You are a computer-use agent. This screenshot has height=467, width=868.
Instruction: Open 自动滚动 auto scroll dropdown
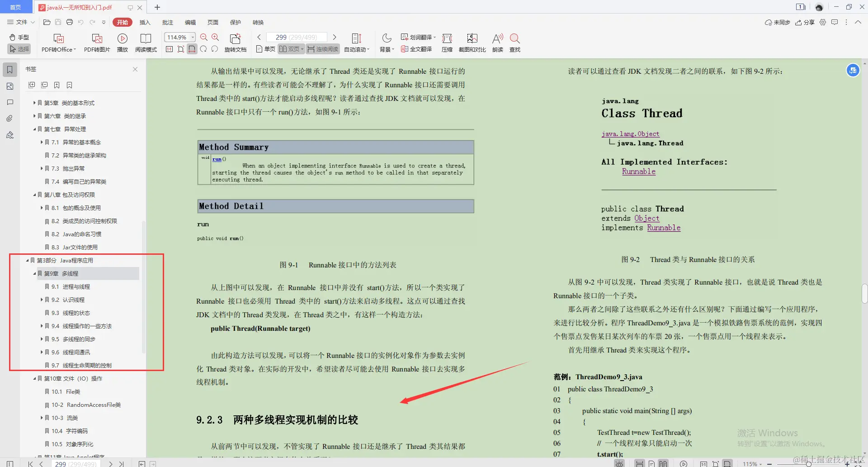(357, 43)
